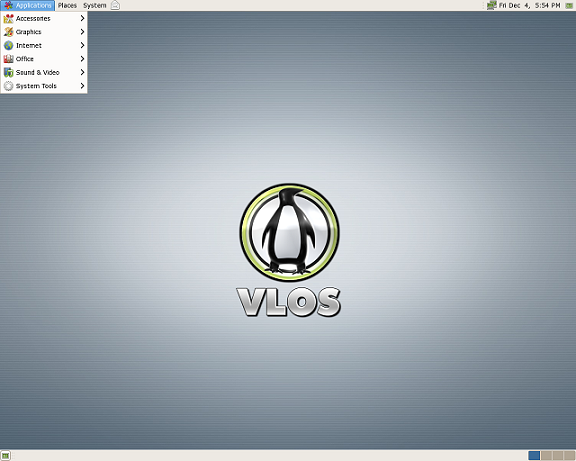Click the date and time clock
The width and height of the screenshot is (576, 461).
529,6
